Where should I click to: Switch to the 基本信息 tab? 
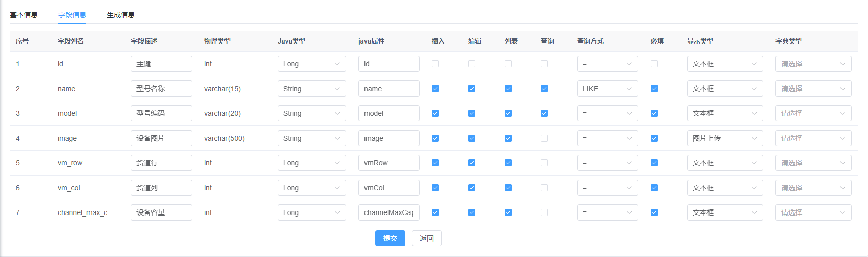[24, 15]
